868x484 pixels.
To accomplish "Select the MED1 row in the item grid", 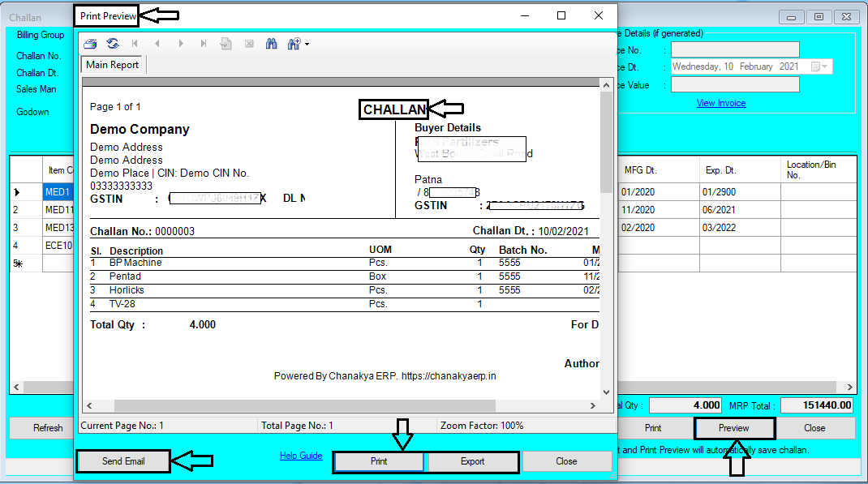I will pyautogui.click(x=57, y=191).
